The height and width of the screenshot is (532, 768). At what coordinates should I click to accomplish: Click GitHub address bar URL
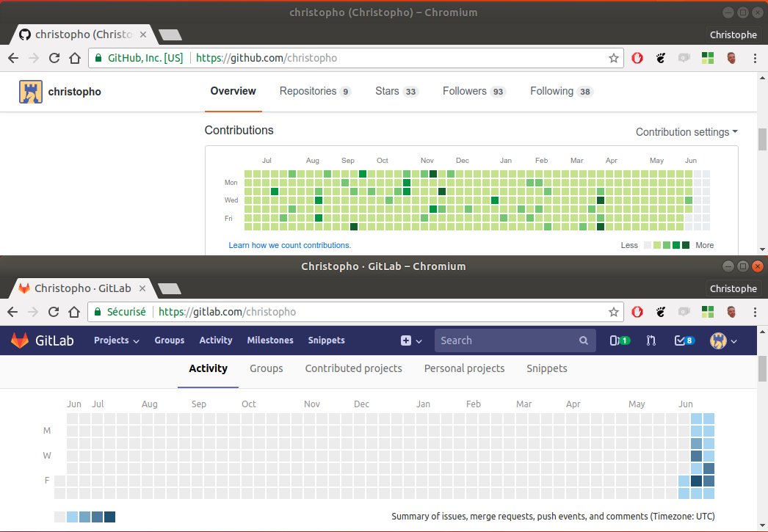pos(267,58)
